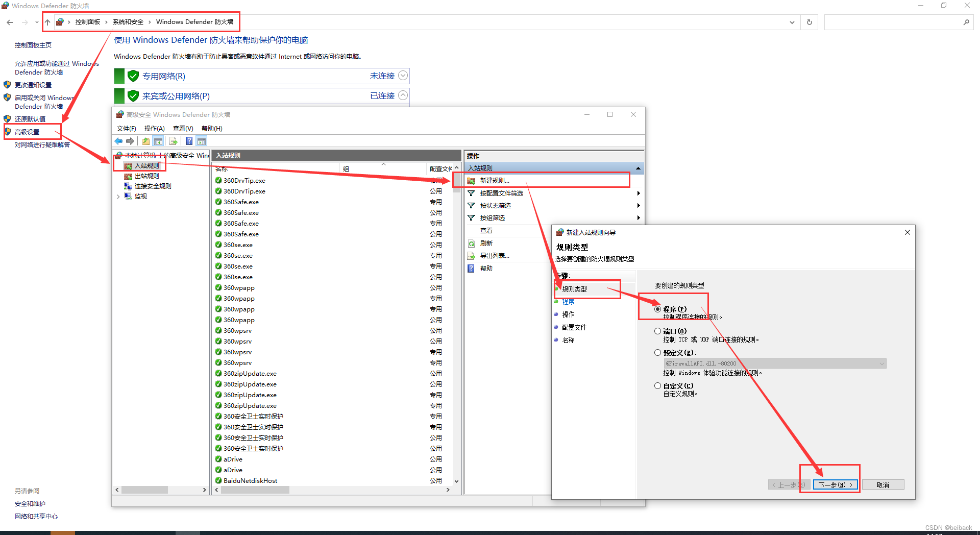980x535 pixels.
Task: Click Restore defaults (还原默认值) link
Action: 30,119
